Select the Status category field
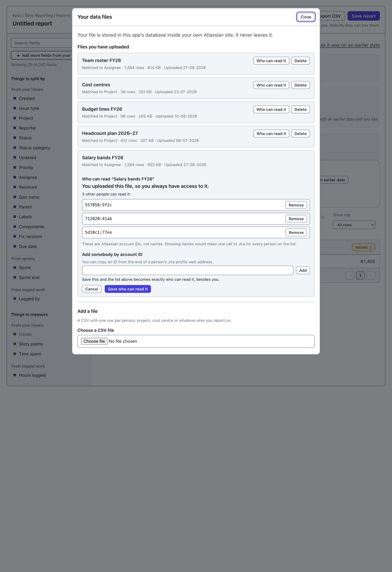Image resolution: width=392 pixels, height=572 pixels. click(35, 148)
